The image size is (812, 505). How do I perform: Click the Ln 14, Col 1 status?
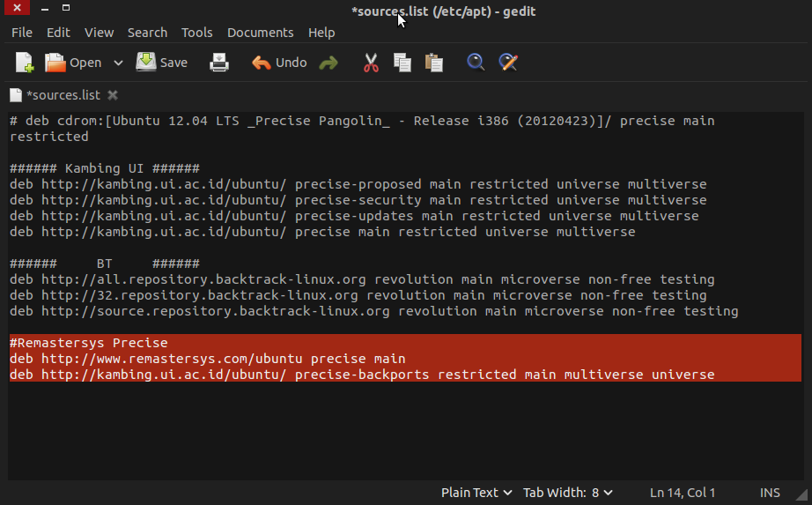pos(683,493)
